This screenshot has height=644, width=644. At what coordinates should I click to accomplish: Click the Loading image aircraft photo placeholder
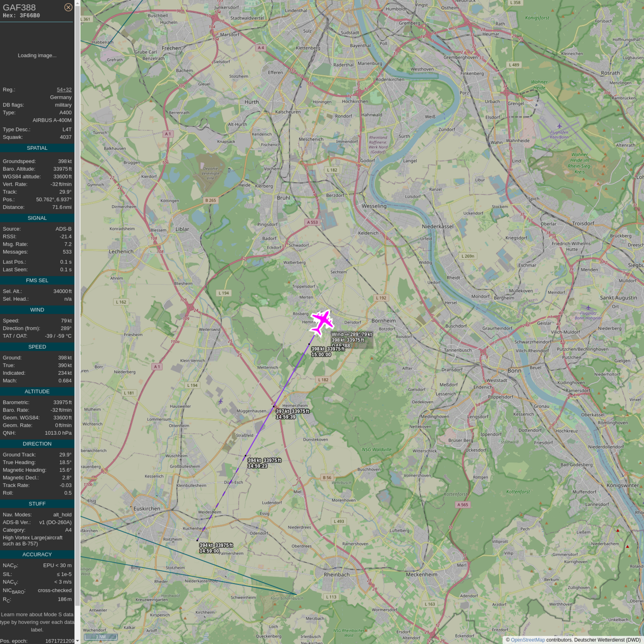(37, 55)
